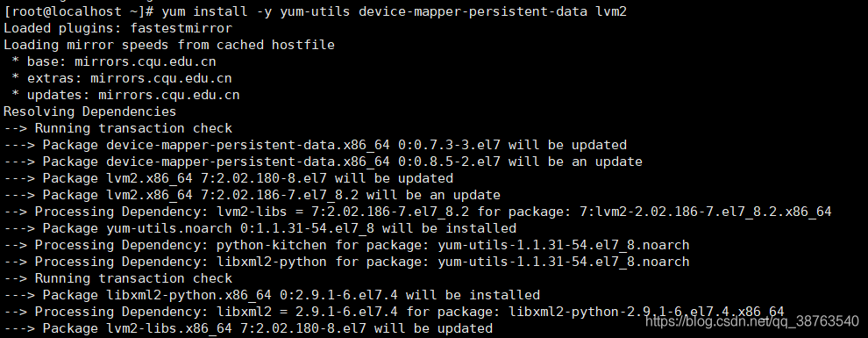This screenshot has width=868, height=338.
Task: Click the blog.csdn.net watermark link
Action: pyautogui.click(x=751, y=320)
